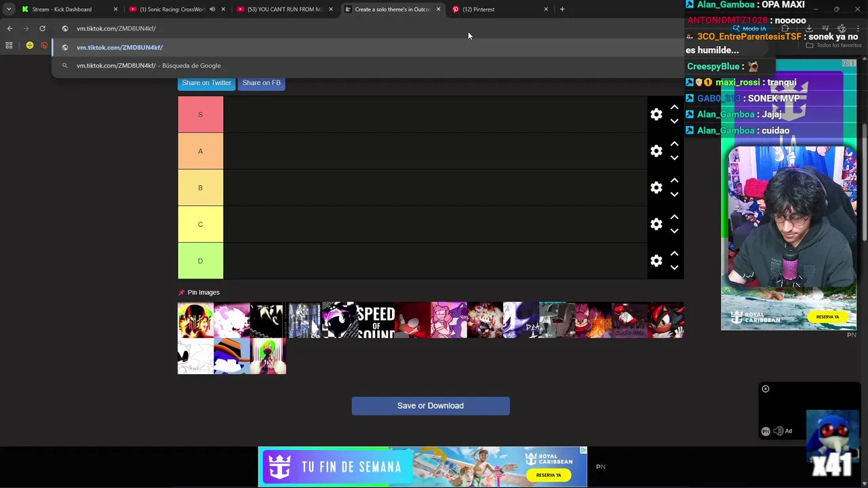
Task: Click the red S tier label
Action: [200, 115]
